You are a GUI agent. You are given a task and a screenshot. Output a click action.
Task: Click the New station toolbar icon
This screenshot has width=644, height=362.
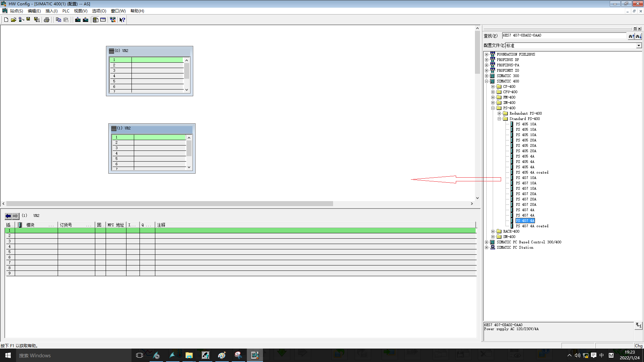6,20
